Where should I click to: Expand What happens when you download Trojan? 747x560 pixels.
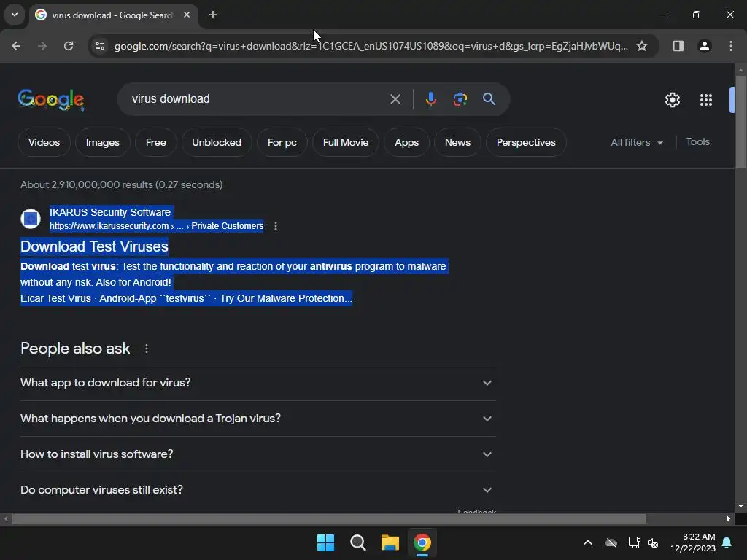click(258, 419)
